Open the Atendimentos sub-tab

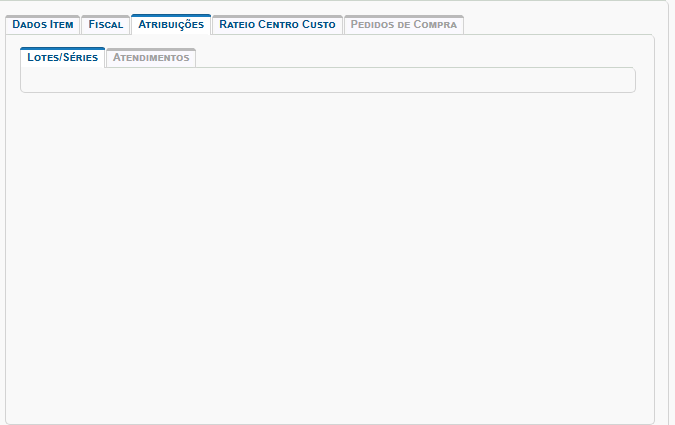(151, 58)
